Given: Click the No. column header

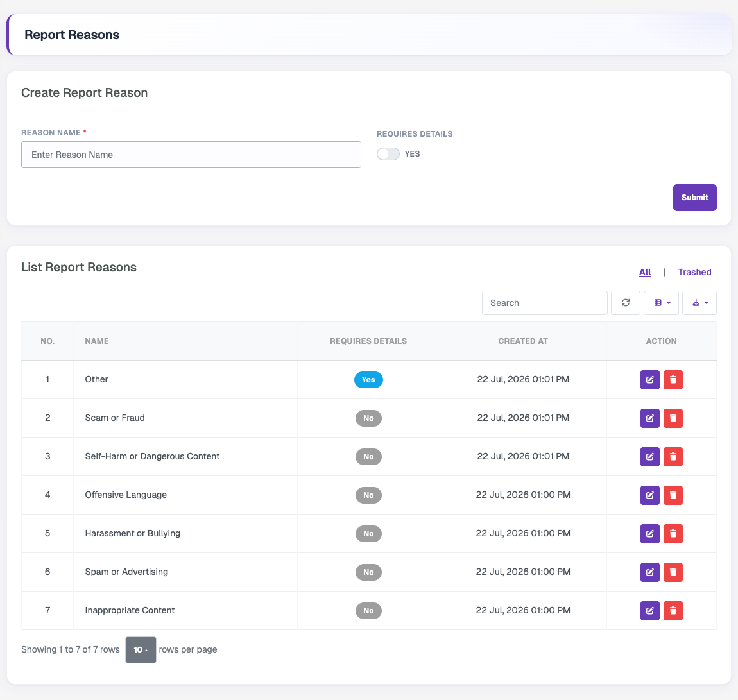Looking at the screenshot, I should click(47, 341).
